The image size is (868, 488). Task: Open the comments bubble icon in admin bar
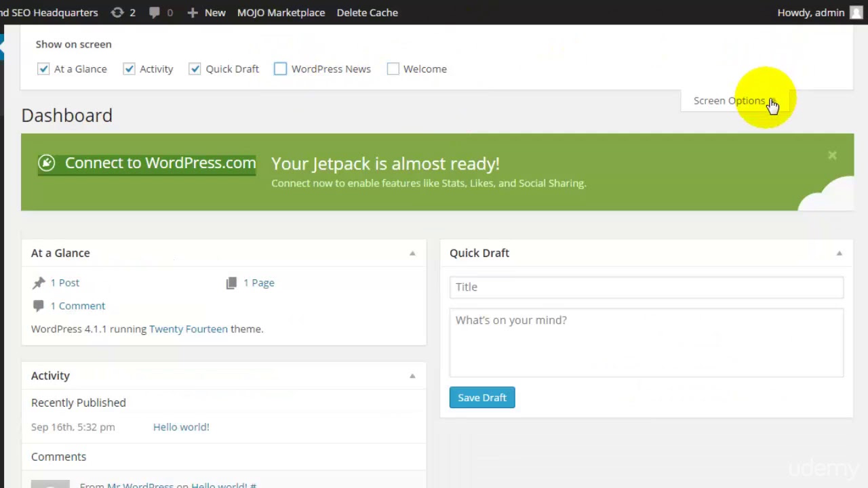(x=155, y=13)
